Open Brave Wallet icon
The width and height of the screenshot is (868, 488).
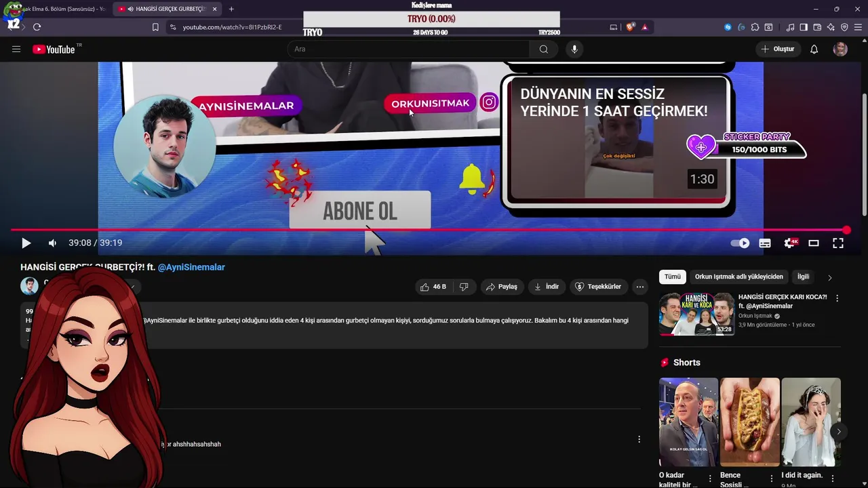click(817, 27)
